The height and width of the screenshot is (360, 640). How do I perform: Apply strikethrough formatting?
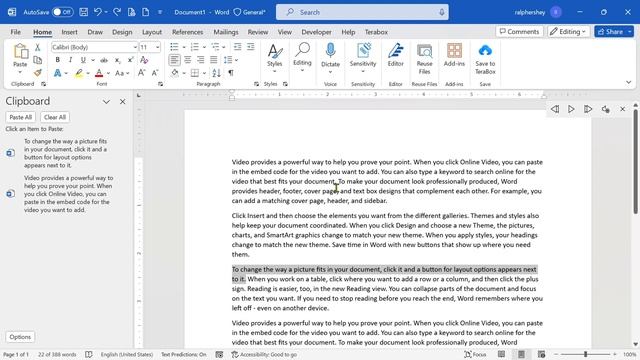(x=104, y=60)
